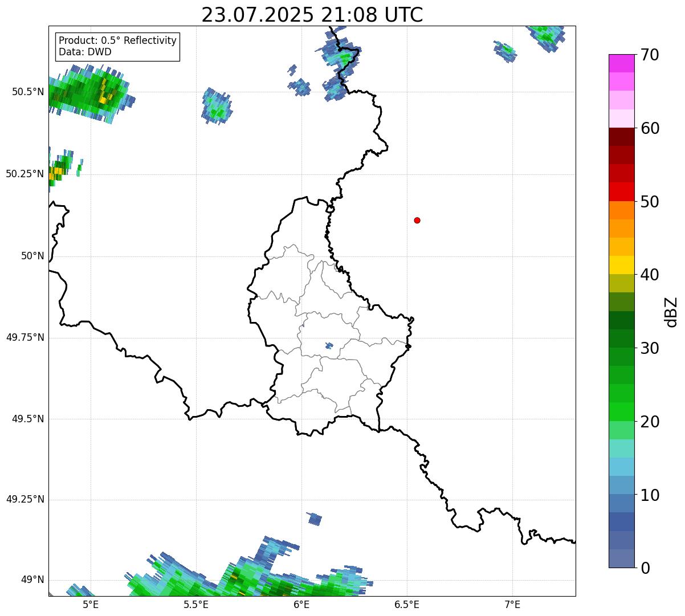Click the yellow colorbar segment above the 40 tick

click(622, 265)
